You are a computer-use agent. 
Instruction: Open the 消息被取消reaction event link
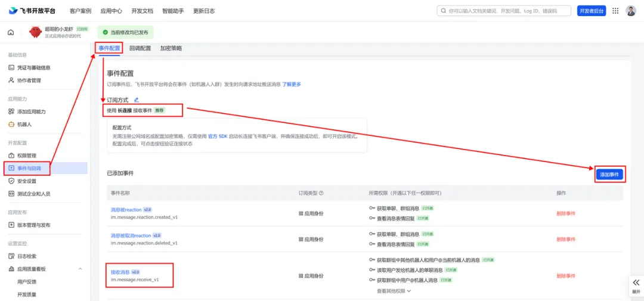[x=131, y=235]
